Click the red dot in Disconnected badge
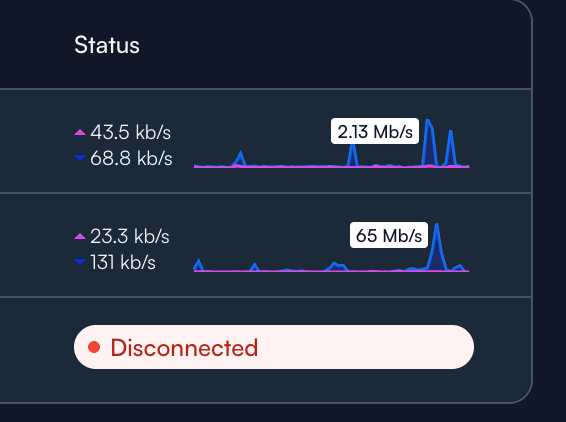 [x=94, y=347]
